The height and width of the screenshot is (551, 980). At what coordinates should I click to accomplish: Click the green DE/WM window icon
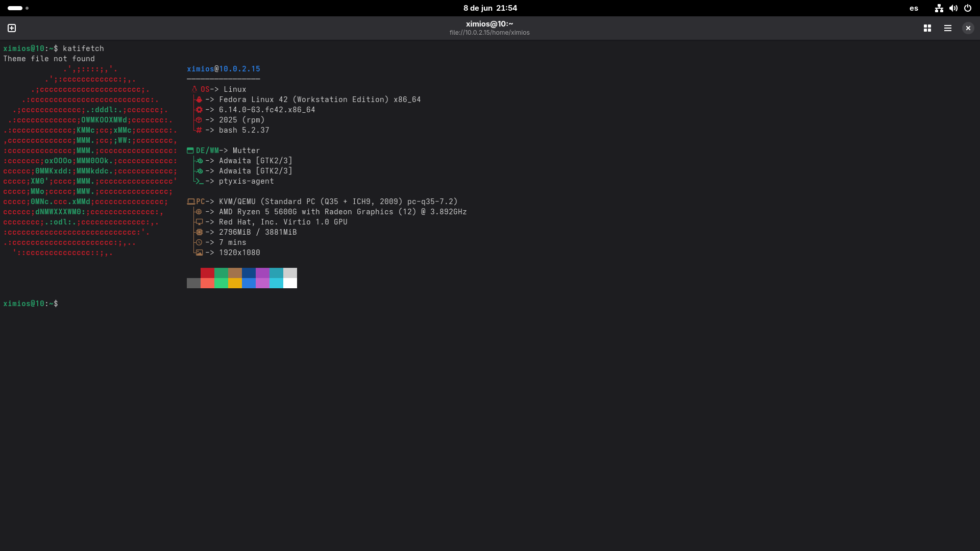click(x=190, y=151)
